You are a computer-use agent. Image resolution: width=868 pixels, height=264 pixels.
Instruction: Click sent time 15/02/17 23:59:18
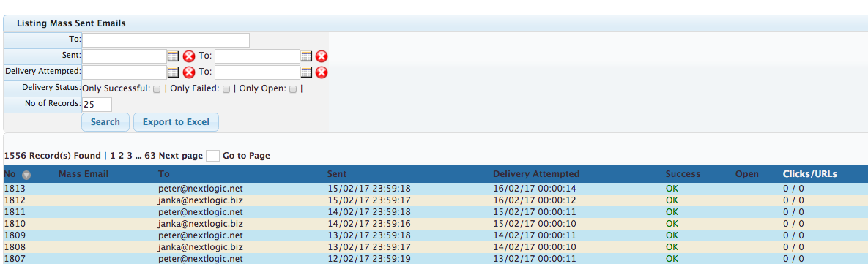(x=369, y=189)
